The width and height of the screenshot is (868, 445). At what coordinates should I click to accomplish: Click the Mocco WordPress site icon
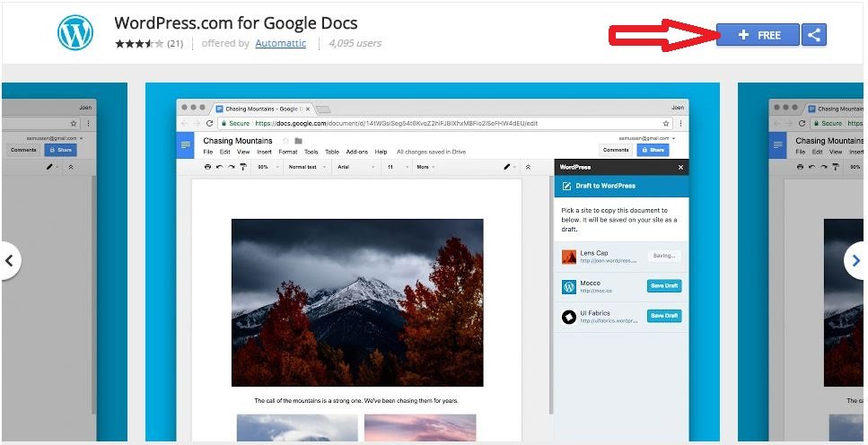(x=569, y=287)
